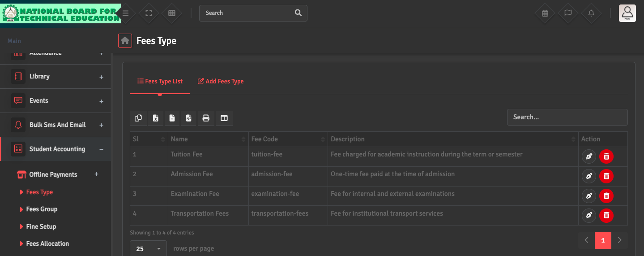Export the table as PDF

pyautogui.click(x=189, y=118)
